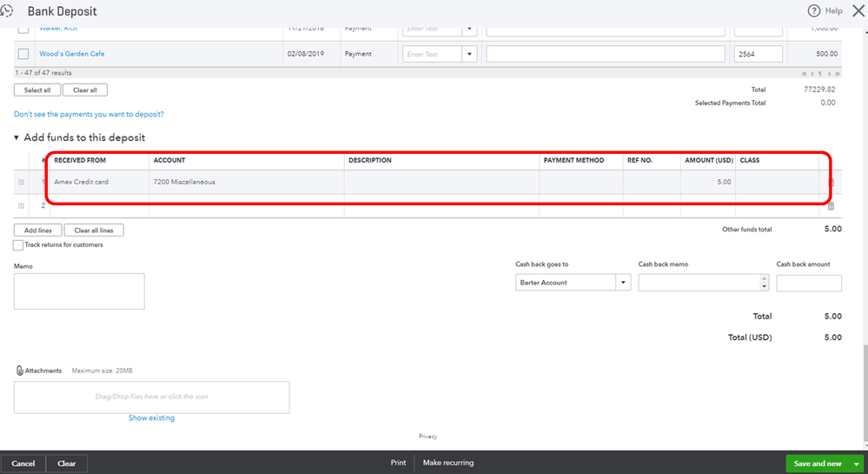Click the Attachments paperclip icon

(x=19, y=371)
